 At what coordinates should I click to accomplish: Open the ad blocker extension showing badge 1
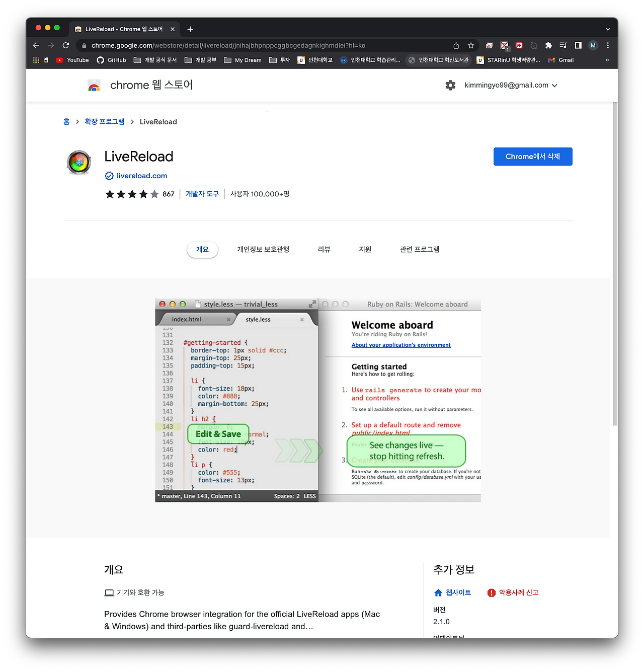(505, 45)
